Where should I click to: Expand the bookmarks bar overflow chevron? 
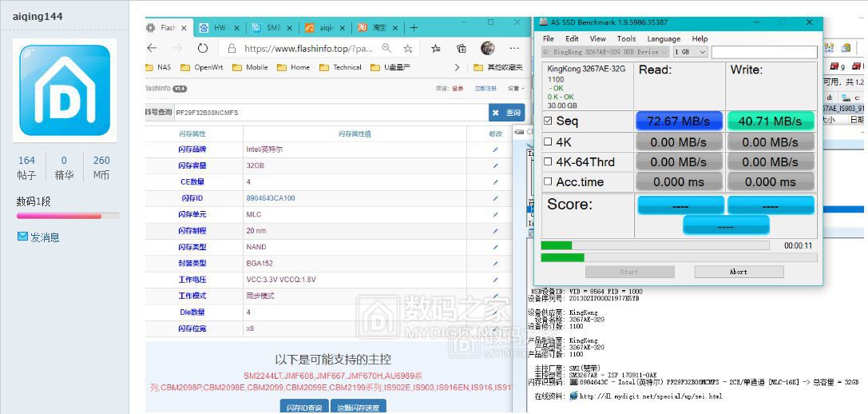(457, 68)
